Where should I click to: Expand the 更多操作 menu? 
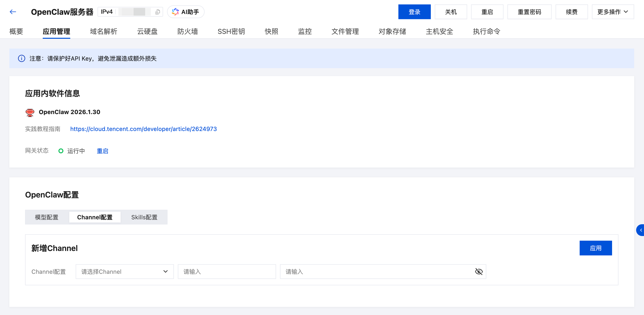(x=613, y=12)
